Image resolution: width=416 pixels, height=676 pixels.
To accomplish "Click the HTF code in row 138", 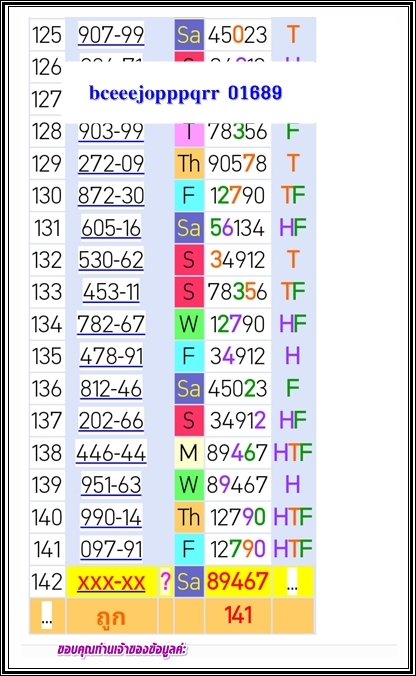I will pos(293,452).
